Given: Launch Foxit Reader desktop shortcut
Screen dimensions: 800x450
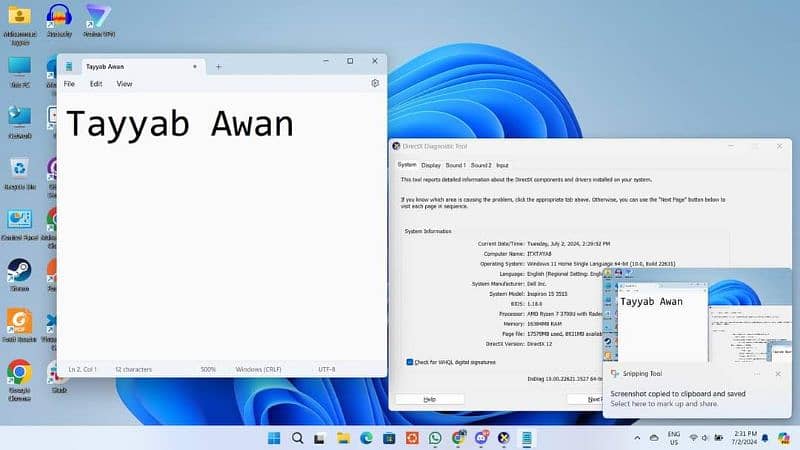Looking at the screenshot, I should point(20,326).
